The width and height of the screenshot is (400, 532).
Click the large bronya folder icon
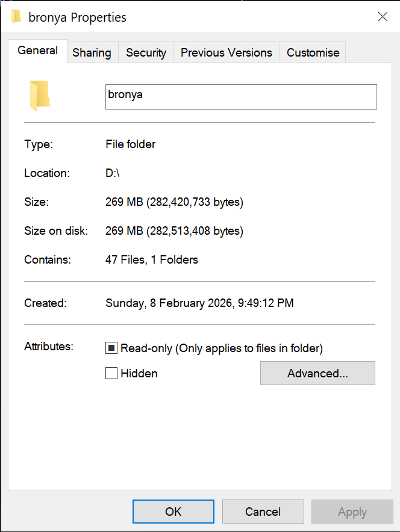coord(40,96)
